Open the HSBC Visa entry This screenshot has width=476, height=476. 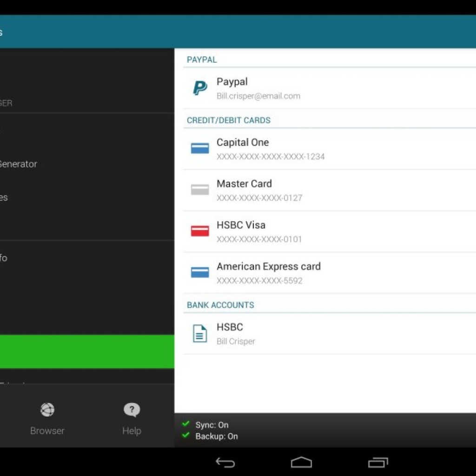[x=330, y=231]
